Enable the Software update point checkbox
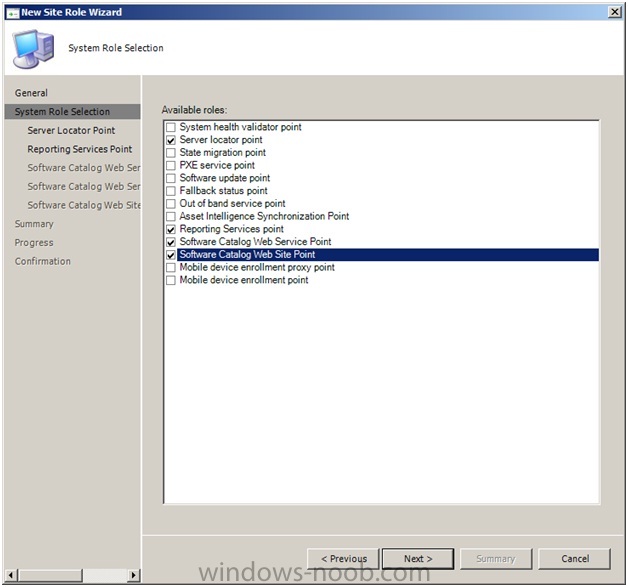Screen dimensions: 628x587 171,178
